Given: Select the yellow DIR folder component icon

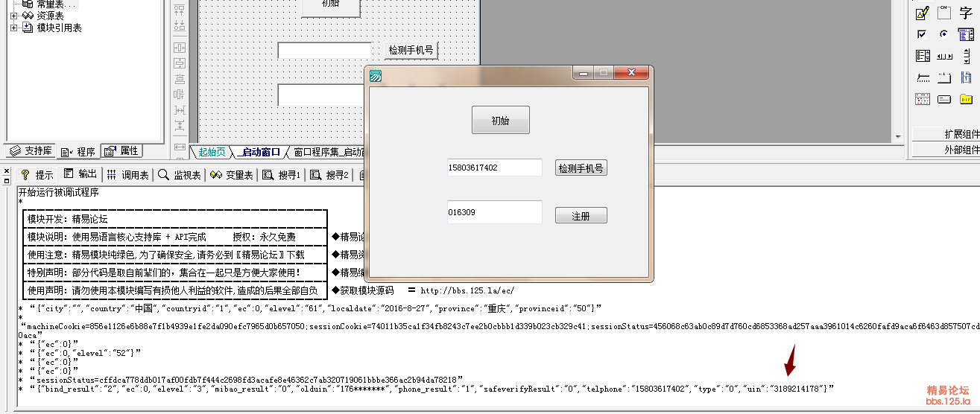Looking at the screenshot, I should (x=966, y=99).
